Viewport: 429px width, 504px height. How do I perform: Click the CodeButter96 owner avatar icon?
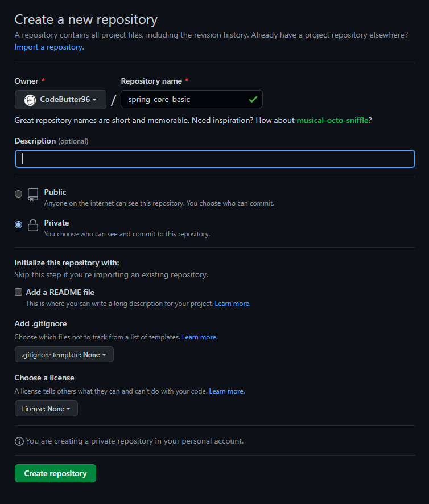[x=30, y=100]
